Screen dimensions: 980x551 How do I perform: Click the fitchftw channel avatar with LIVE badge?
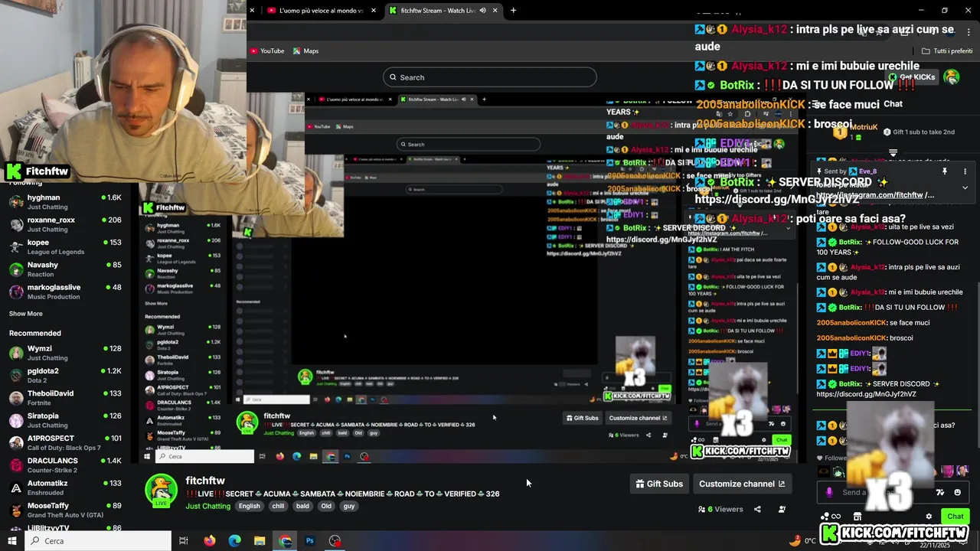(x=161, y=491)
